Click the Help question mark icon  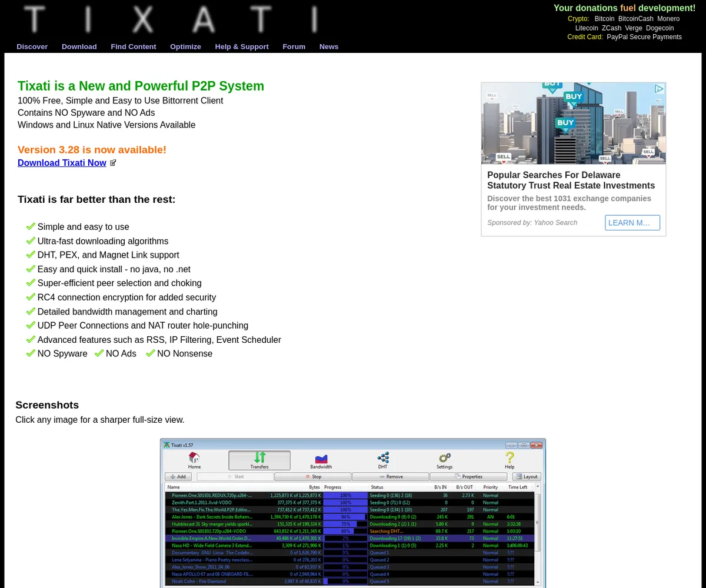click(x=509, y=457)
